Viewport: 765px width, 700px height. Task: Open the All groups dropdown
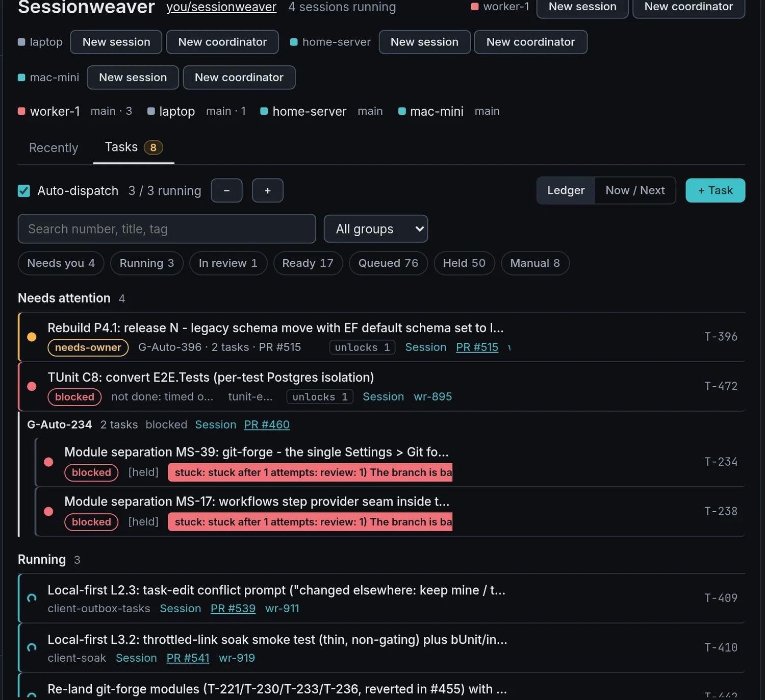376,229
